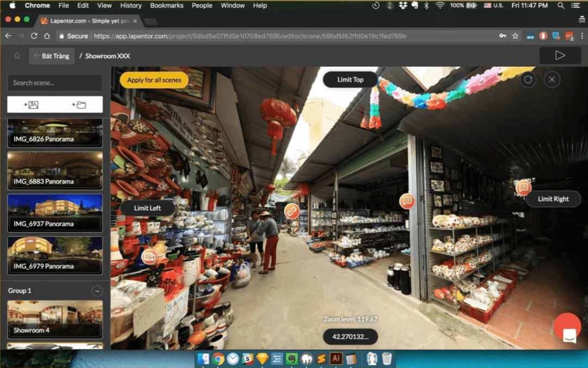Go back to Bát Tràng project

[x=51, y=56]
